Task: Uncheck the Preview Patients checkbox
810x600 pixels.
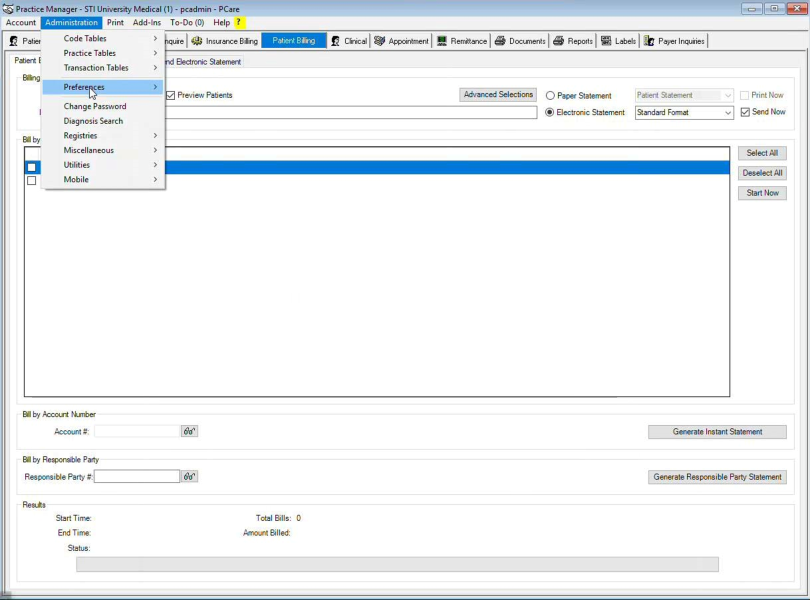Action: (171, 96)
